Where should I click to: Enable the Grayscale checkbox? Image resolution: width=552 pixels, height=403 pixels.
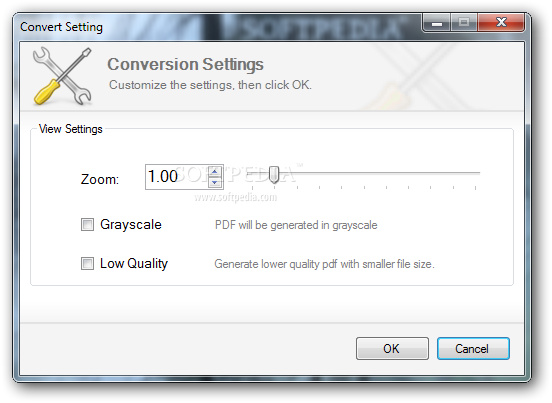pos(87,225)
